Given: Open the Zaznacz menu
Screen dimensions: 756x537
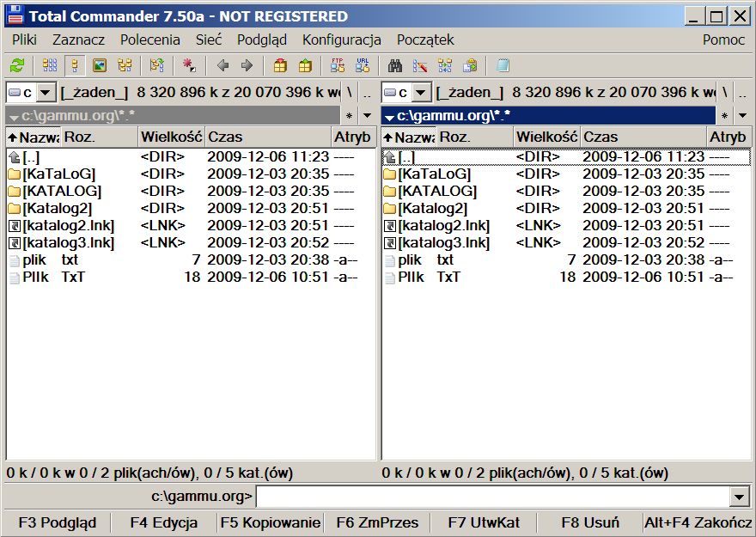Looking at the screenshot, I should (78, 40).
